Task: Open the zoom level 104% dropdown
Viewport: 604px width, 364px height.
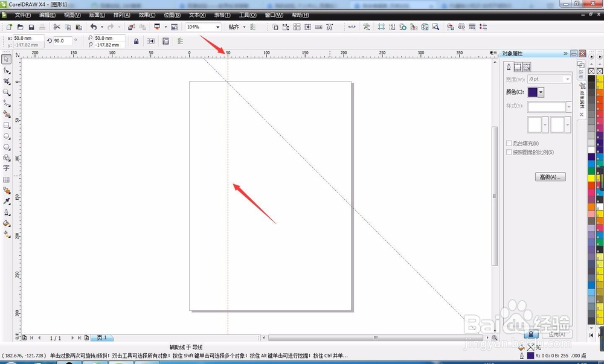Action: click(x=217, y=27)
